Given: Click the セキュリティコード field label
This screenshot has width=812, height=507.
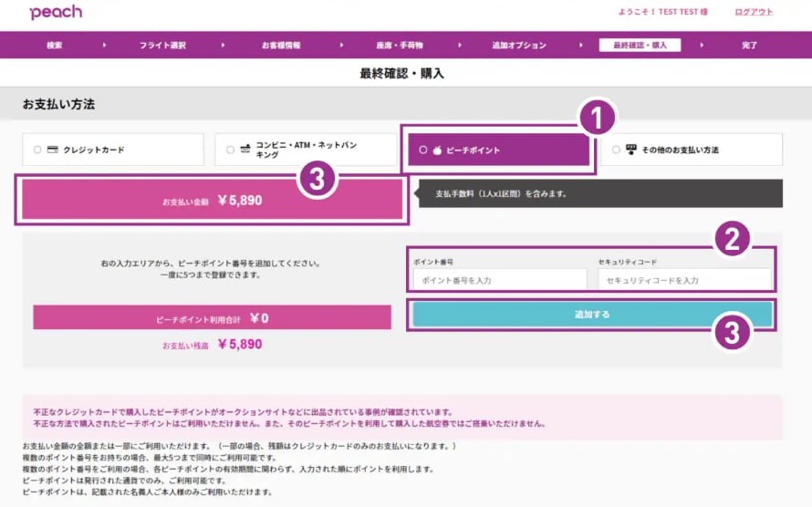Looking at the screenshot, I should [x=627, y=262].
